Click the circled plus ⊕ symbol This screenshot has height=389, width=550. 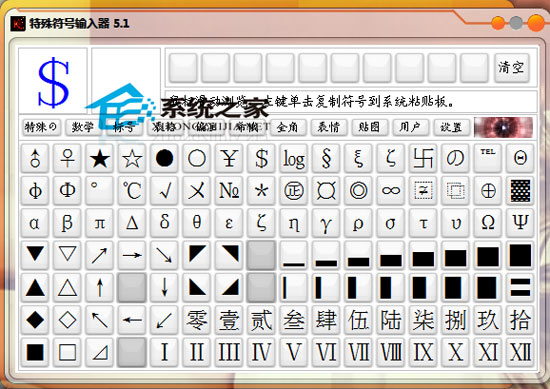pos(488,191)
